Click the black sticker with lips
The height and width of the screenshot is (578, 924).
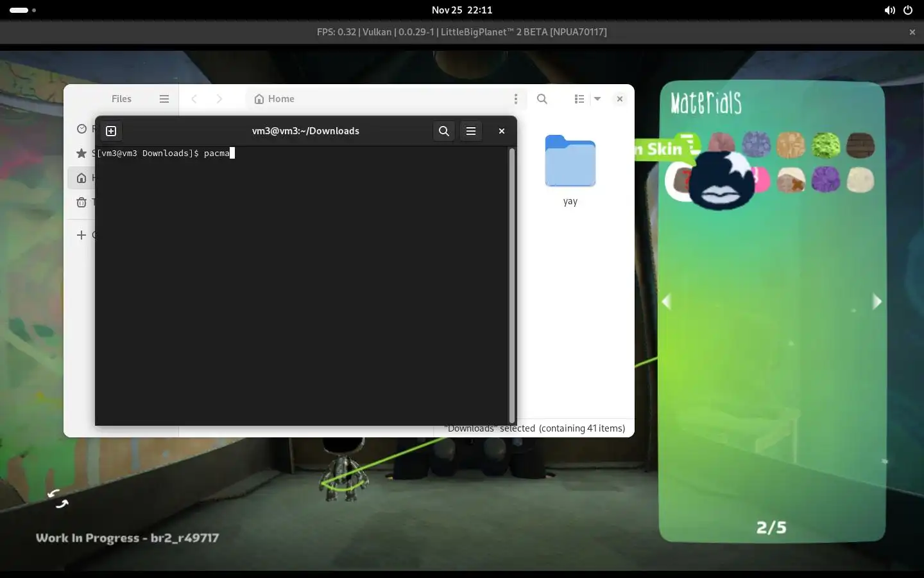point(722,180)
